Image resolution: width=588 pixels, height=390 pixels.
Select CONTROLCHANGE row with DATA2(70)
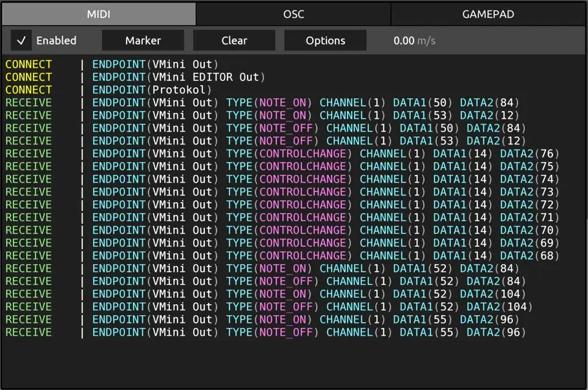pyautogui.click(x=282, y=230)
